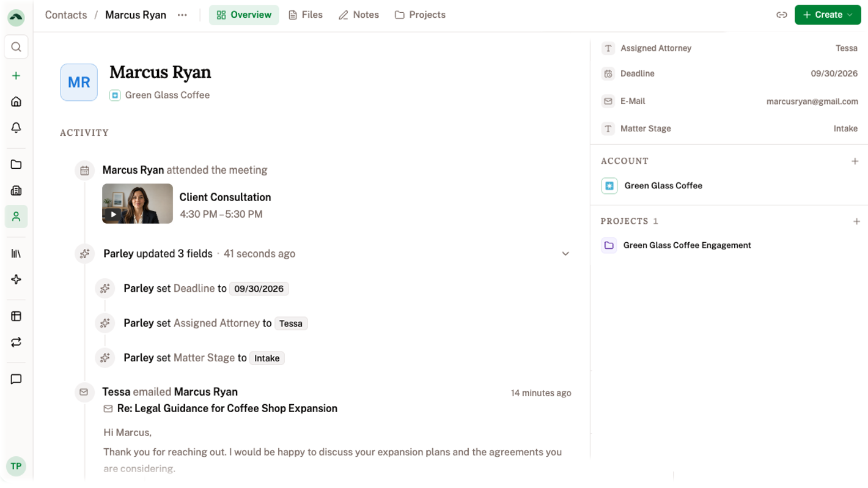868x488 pixels.
Task: Add a project with the plus icon
Action: click(856, 221)
